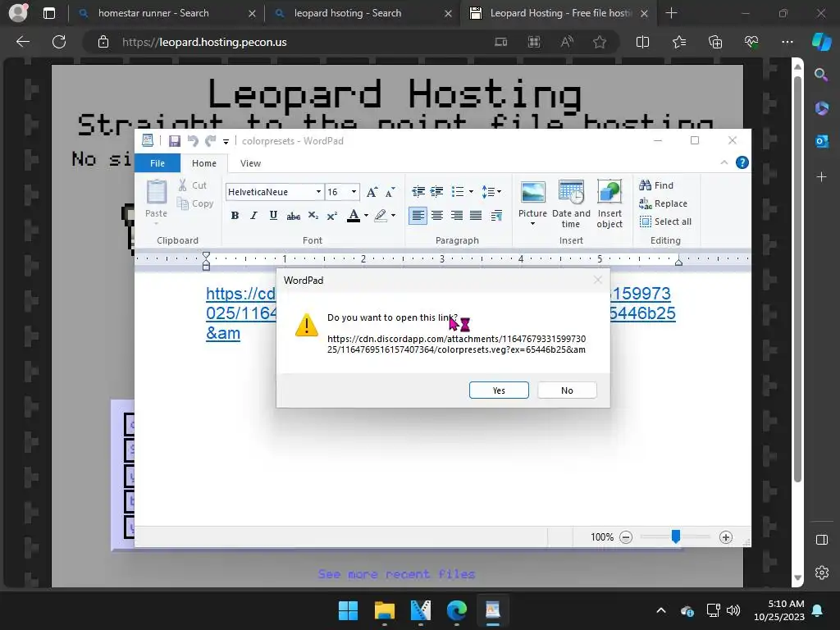Click the WordPad zoom slider handle
The image size is (840, 630).
pos(676,536)
